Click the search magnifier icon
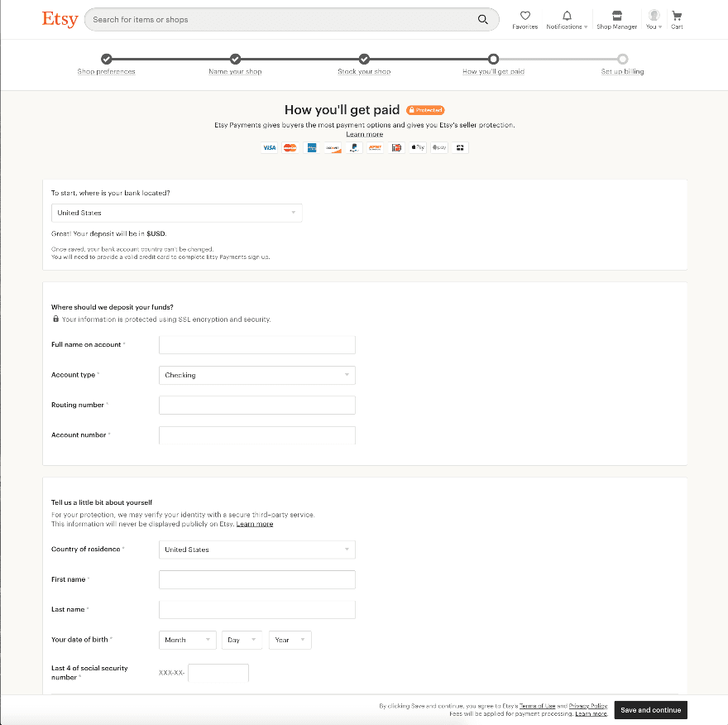Image resolution: width=728 pixels, height=725 pixels. point(483,20)
